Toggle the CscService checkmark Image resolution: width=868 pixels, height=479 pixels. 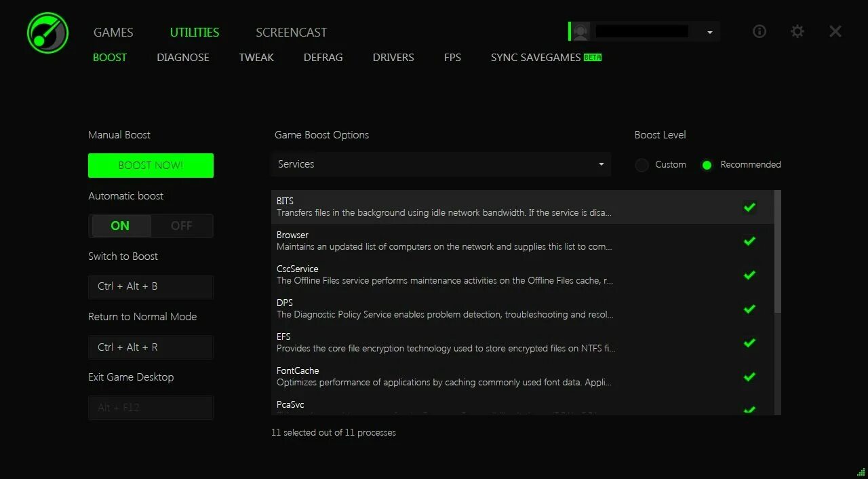coord(749,275)
